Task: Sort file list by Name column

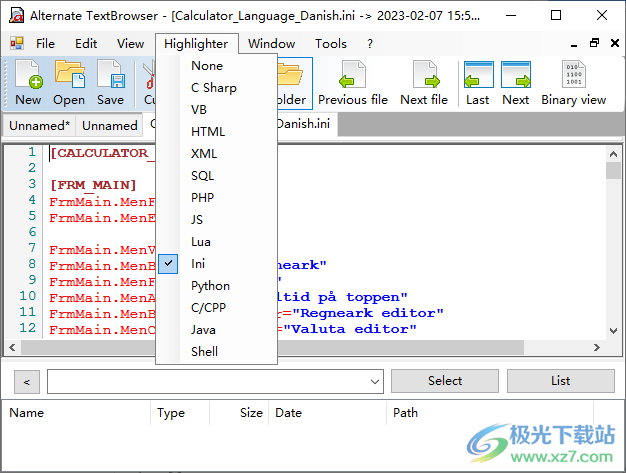Action: (76, 413)
